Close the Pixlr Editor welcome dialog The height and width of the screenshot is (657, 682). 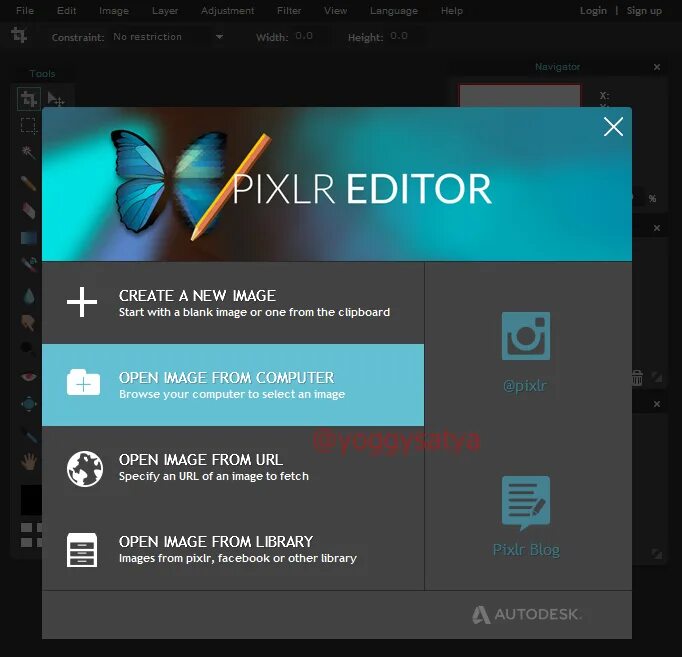click(x=613, y=127)
